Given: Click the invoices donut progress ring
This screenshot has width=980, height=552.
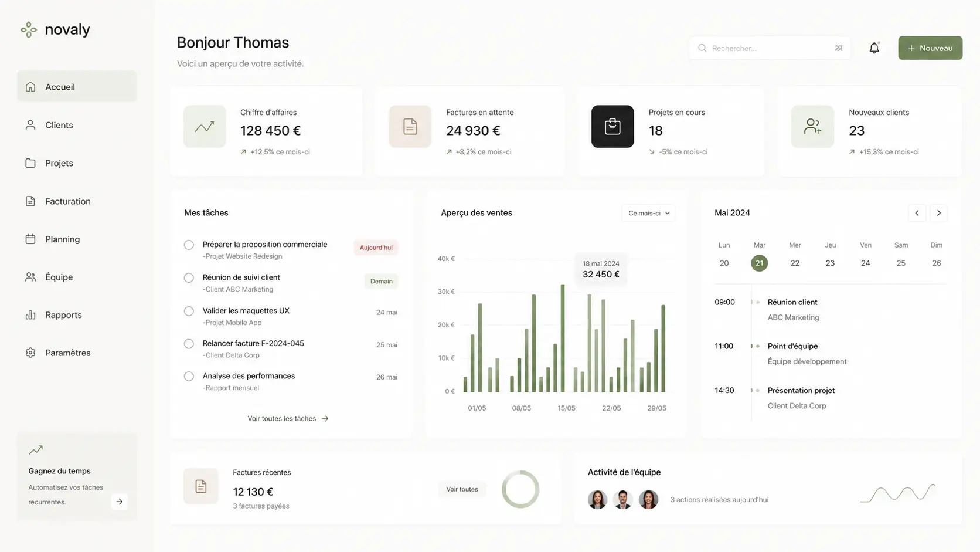Looking at the screenshot, I should [x=520, y=489].
